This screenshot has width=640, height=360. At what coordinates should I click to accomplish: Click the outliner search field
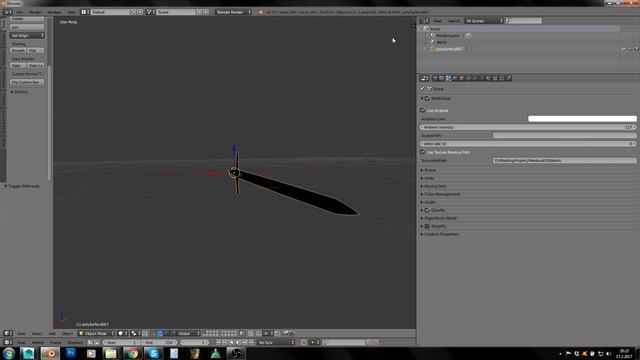pyautogui.click(x=524, y=21)
